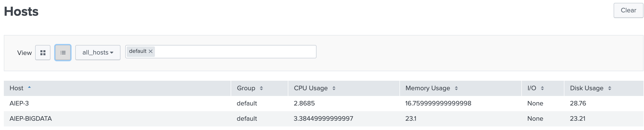This screenshot has height=130, width=644.
Task: Sort by Disk Usage icon
Action: (x=610, y=88)
